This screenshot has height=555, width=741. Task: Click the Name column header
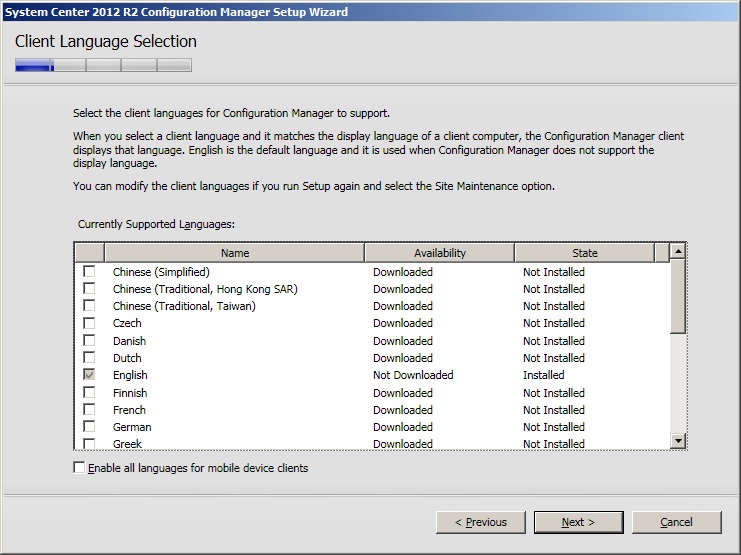point(234,253)
